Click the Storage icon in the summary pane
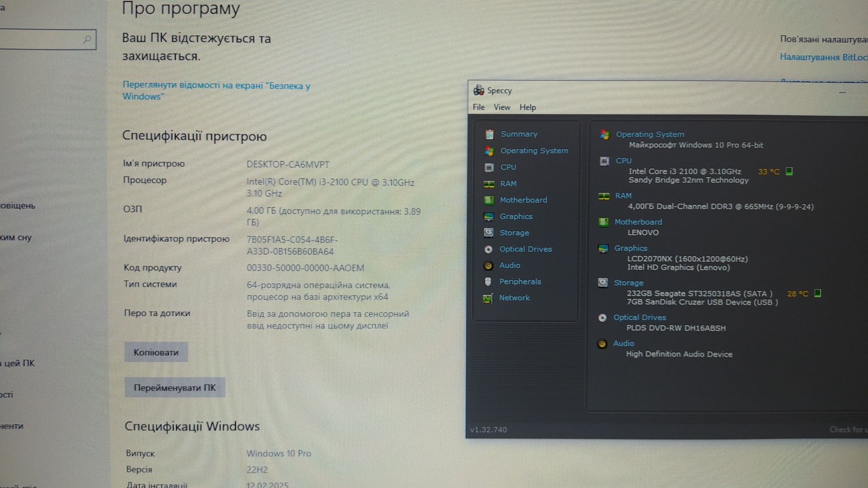The height and width of the screenshot is (488, 868). (x=603, y=283)
